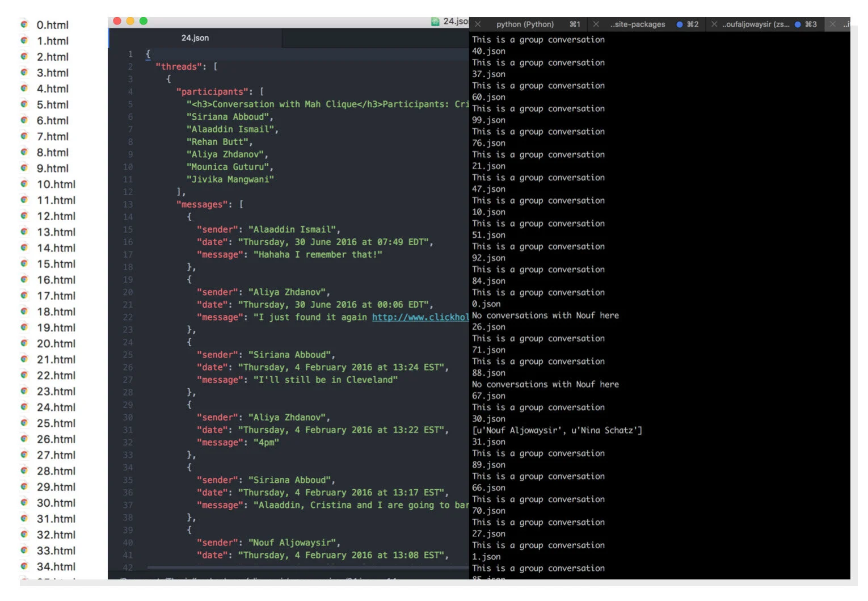Image resolution: width=868 pixels, height=601 pixels.
Task: Open the 5.html file in the list
Action: 52,104
